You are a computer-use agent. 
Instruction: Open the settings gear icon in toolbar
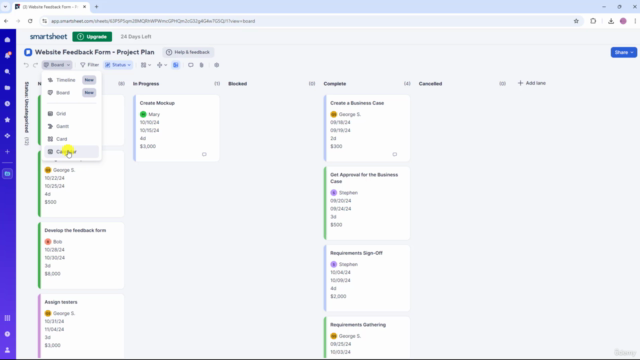point(217,65)
